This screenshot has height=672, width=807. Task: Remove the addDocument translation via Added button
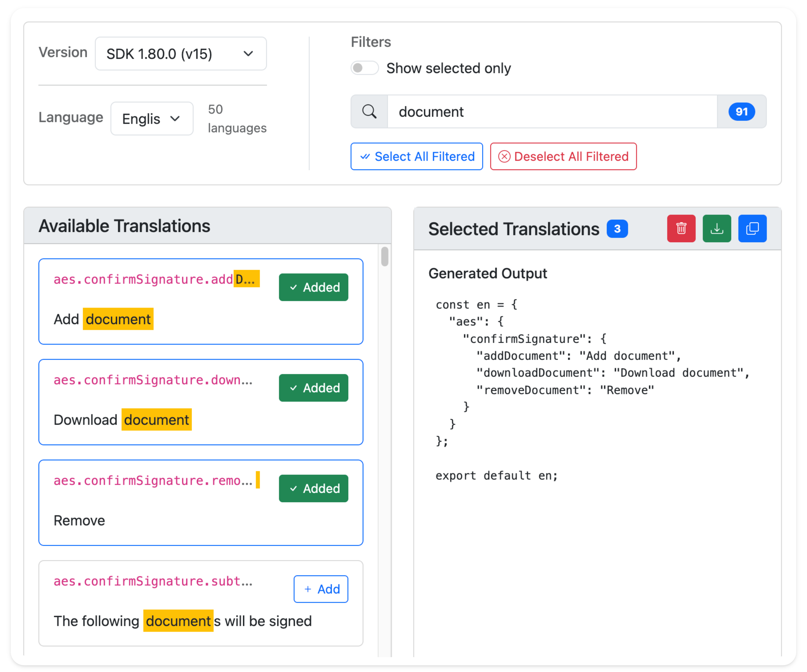click(313, 287)
